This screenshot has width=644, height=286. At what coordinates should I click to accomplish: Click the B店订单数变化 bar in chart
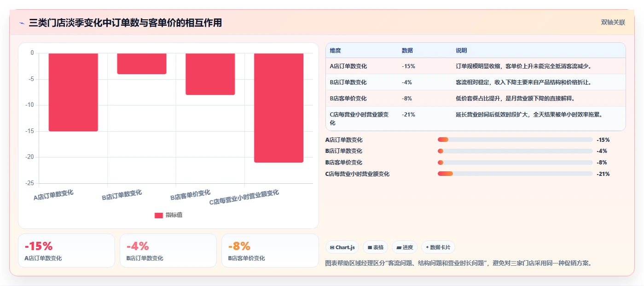point(142,64)
